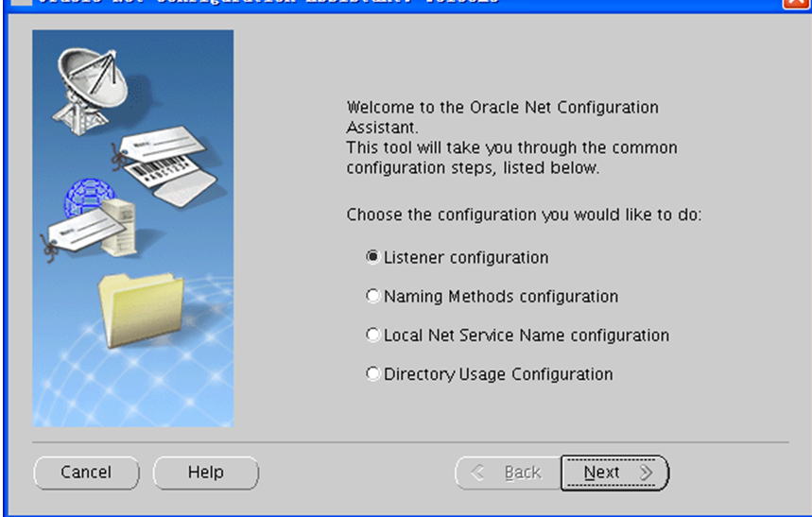The image size is (812, 517).
Task: Pick Directory Usage Configuration option
Action: coord(372,373)
